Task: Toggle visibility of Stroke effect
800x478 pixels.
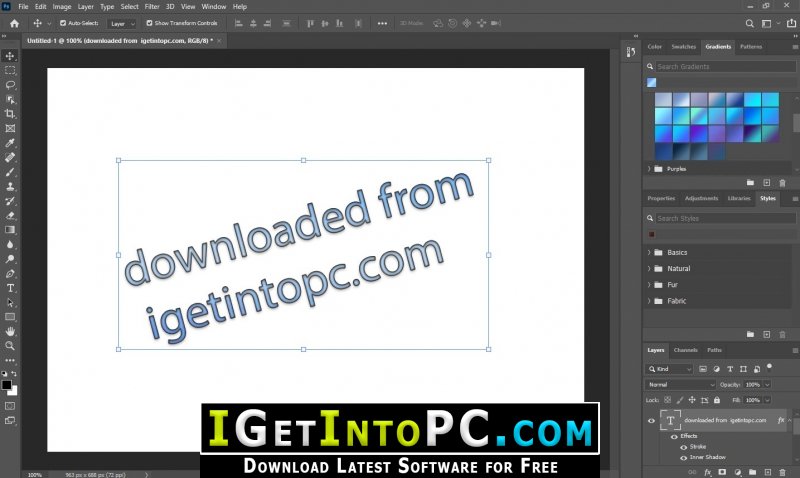Action: pyautogui.click(x=684, y=447)
